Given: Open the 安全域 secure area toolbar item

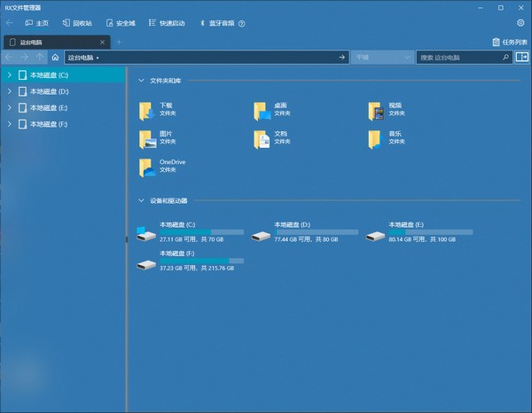Looking at the screenshot, I should 121,23.
